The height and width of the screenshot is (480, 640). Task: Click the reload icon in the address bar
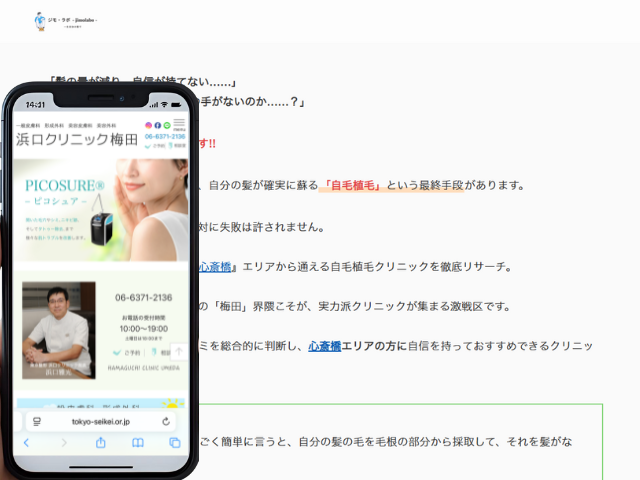(x=165, y=421)
